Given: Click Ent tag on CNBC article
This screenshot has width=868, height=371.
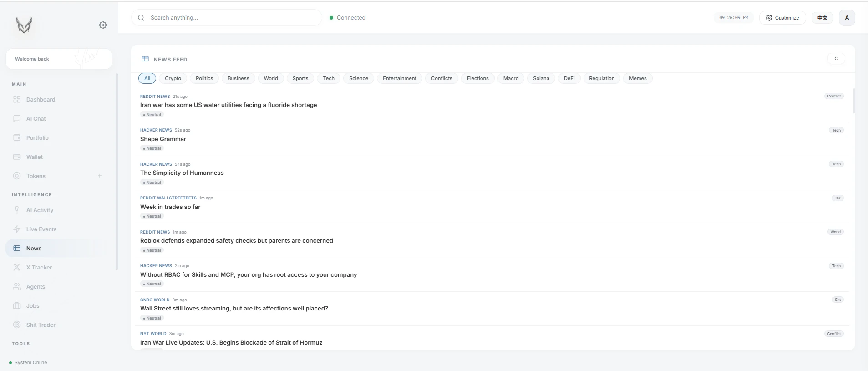Looking at the screenshot, I should (838, 300).
